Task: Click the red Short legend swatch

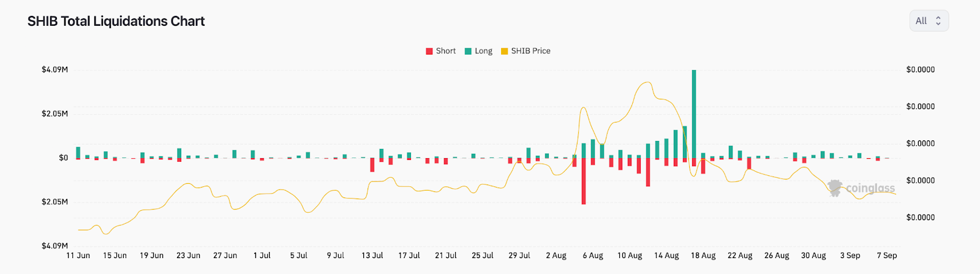Action: [x=429, y=51]
